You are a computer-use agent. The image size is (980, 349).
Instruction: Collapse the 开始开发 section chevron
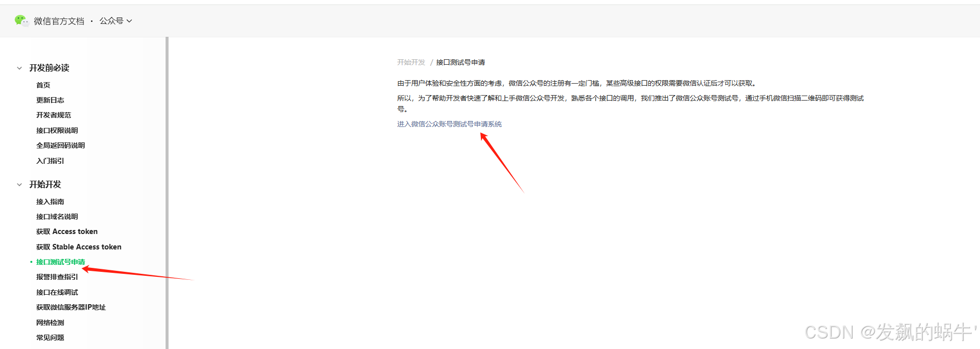pos(19,185)
